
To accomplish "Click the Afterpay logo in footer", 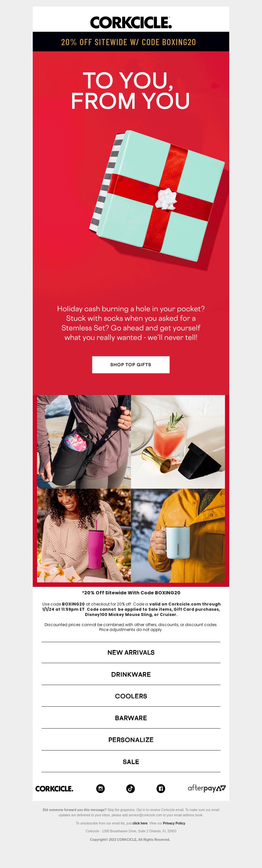I will pos(207,788).
